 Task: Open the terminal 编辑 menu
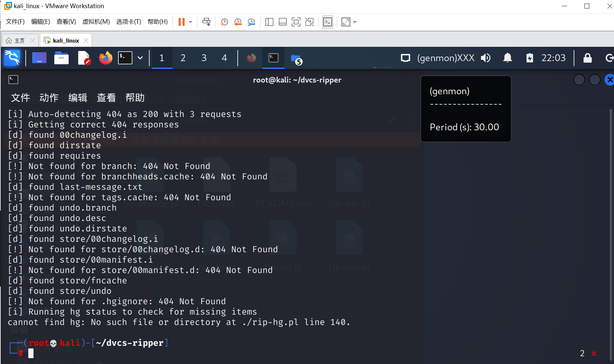tap(78, 97)
